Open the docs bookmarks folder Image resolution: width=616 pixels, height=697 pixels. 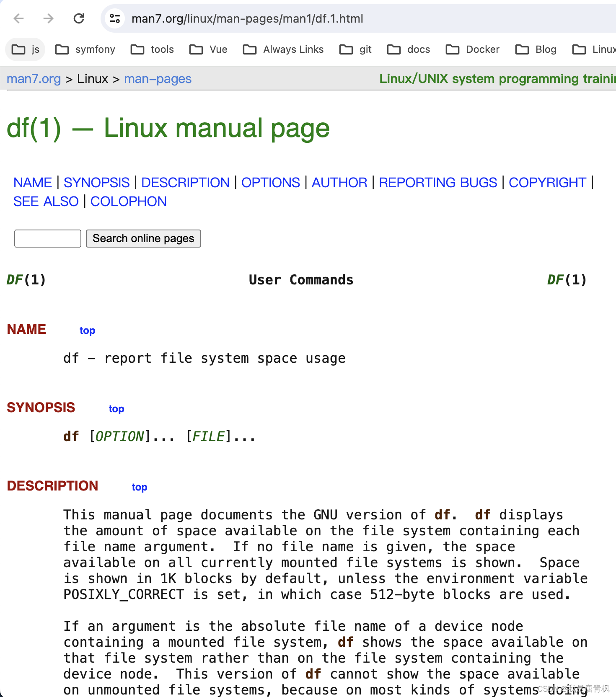[x=409, y=49]
